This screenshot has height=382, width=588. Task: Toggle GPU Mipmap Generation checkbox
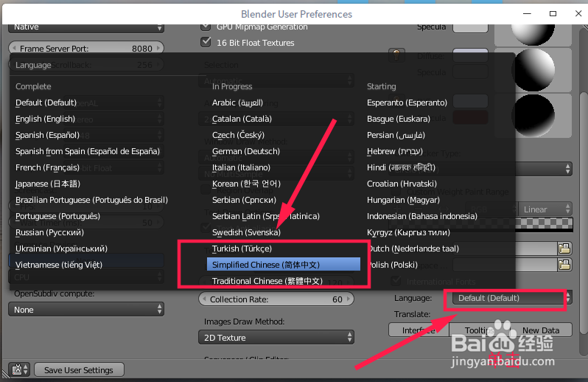[206, 27]
